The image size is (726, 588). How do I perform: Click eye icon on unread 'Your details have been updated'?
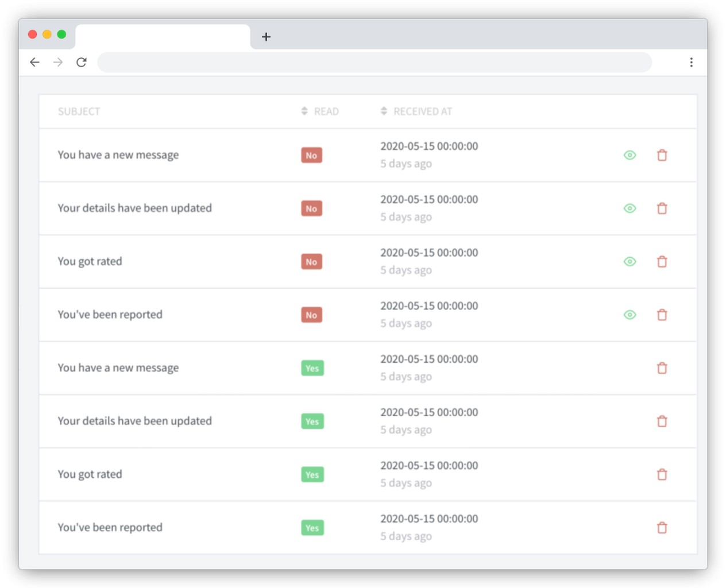click(630, 208)
